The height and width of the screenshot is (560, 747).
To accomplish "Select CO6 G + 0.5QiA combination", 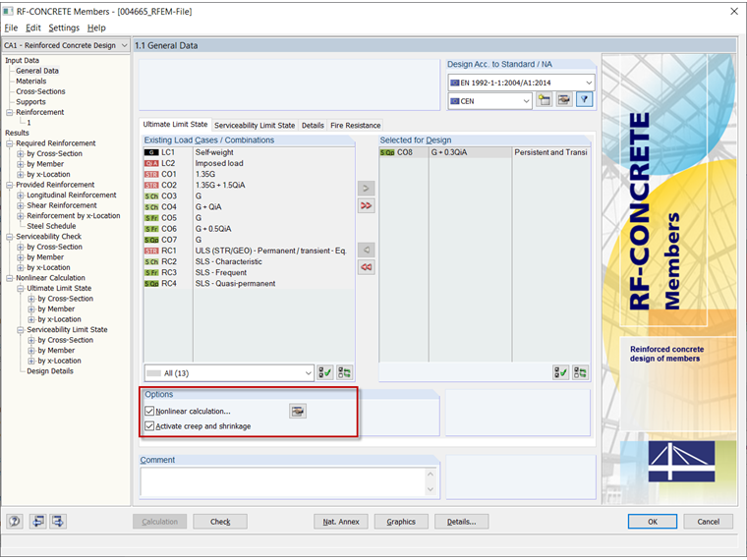I will [249, 229].
